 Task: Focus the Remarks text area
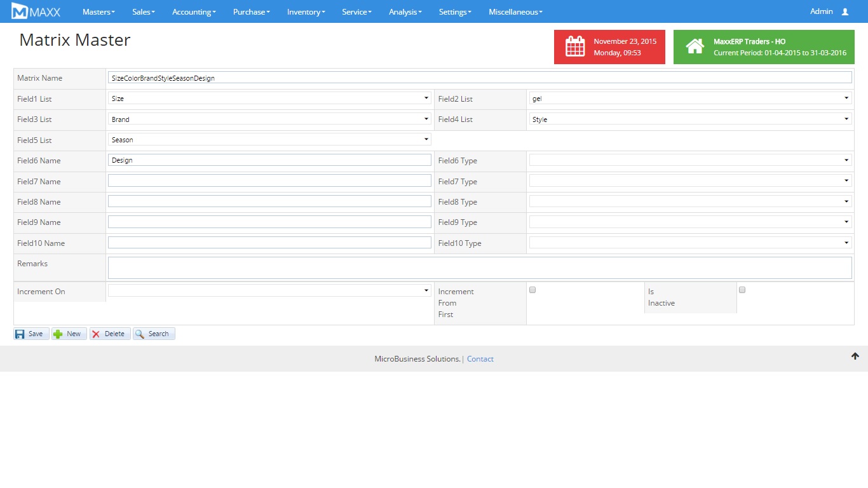(x=480, y=268)
